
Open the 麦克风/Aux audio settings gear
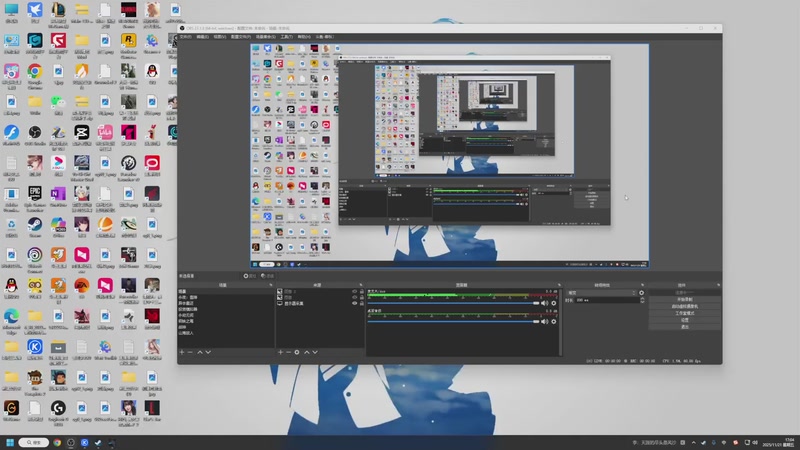(554, 303)
